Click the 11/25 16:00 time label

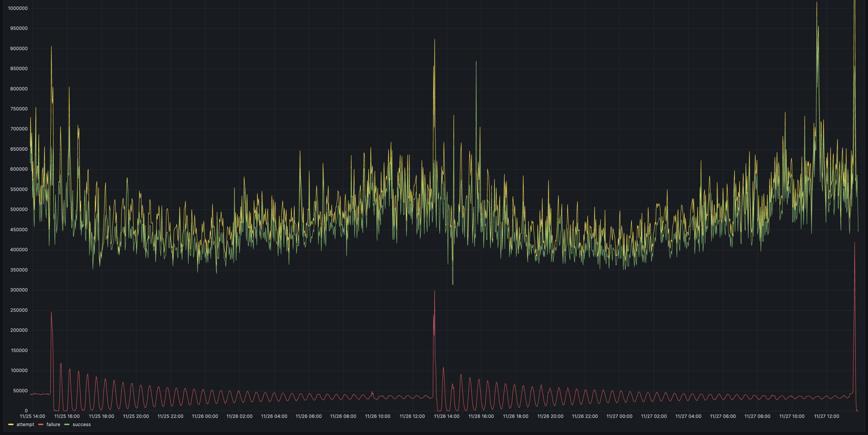67,416
